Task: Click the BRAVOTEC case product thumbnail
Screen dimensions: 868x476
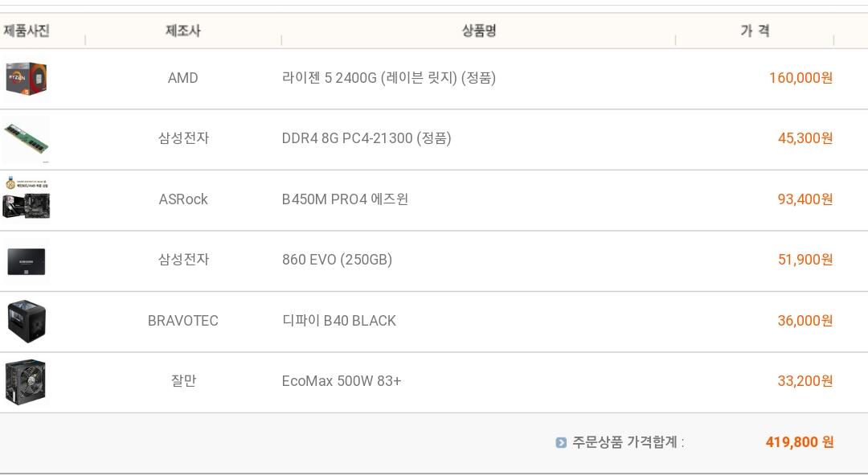Action: [x=27, y=321]
